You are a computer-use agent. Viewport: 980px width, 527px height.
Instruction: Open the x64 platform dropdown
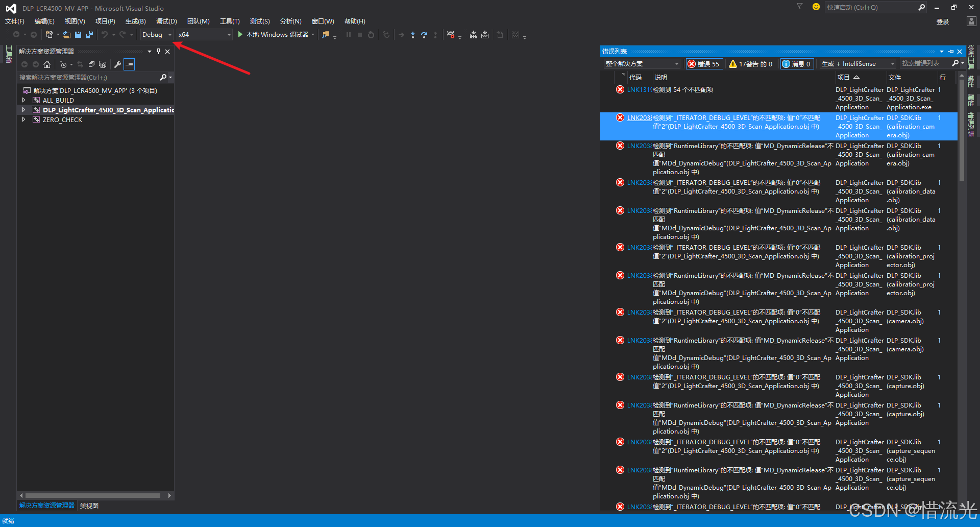pyautogui.click(x=204, y=35)
